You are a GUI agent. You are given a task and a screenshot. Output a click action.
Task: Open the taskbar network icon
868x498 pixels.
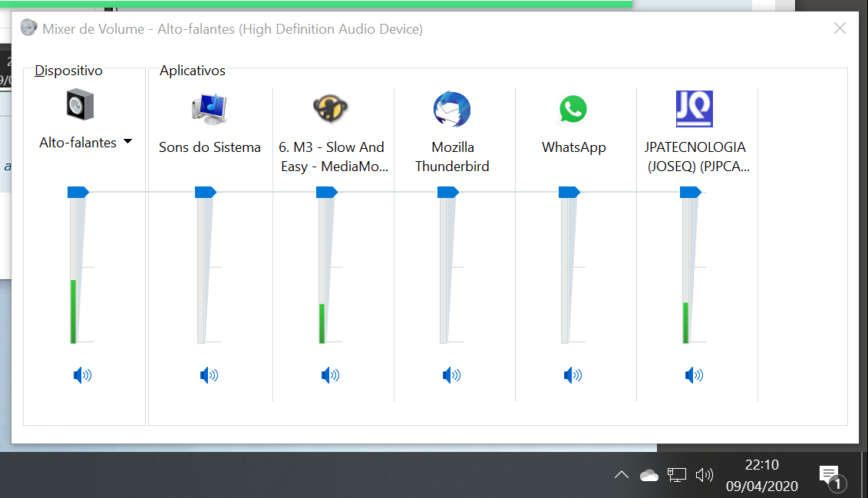pyautogui.click(x=676, y=476)
